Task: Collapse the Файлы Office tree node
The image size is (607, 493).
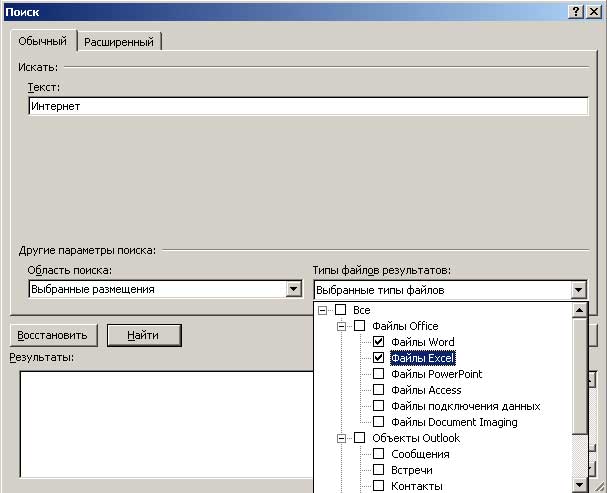Action: click(x=341, y=326)
